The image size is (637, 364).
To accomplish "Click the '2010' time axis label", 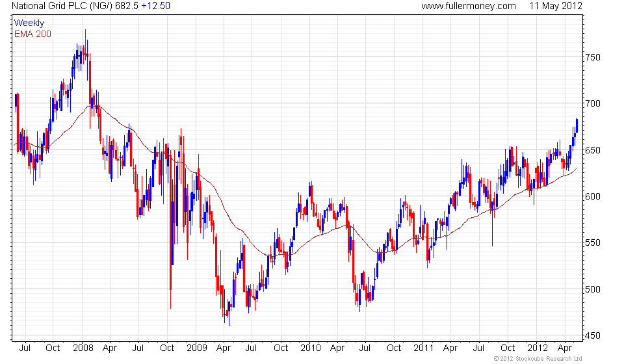I will tap(311, 348).
